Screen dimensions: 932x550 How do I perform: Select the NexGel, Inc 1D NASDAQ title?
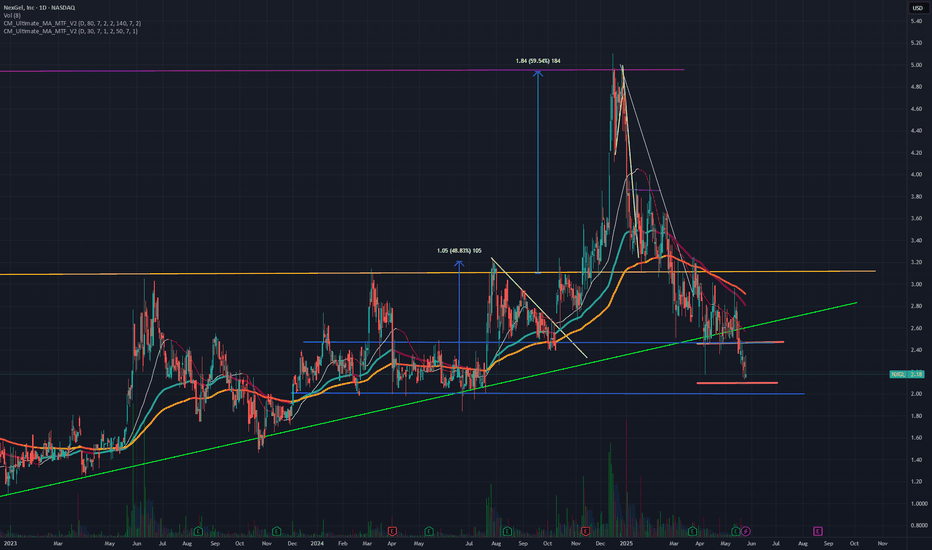[39, 8]
